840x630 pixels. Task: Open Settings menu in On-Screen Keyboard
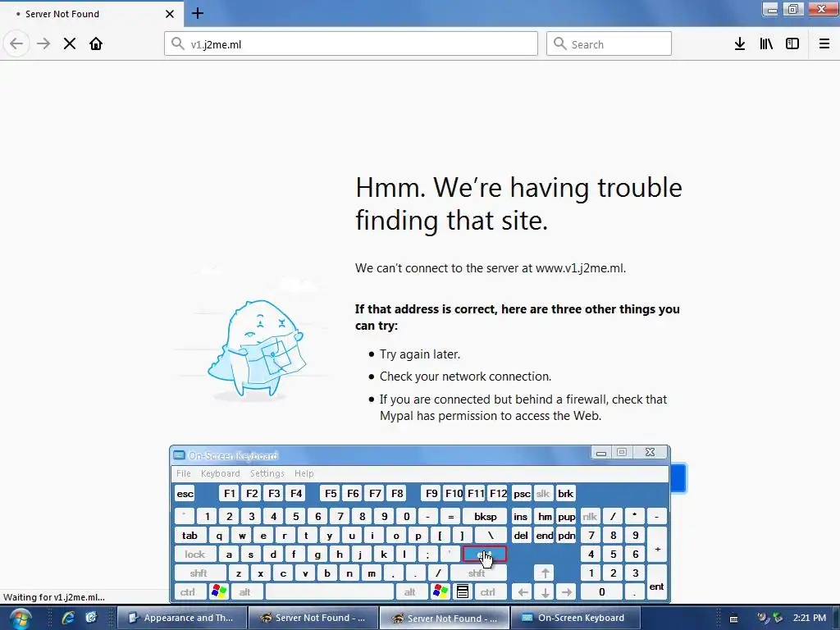tap(267, 473)
